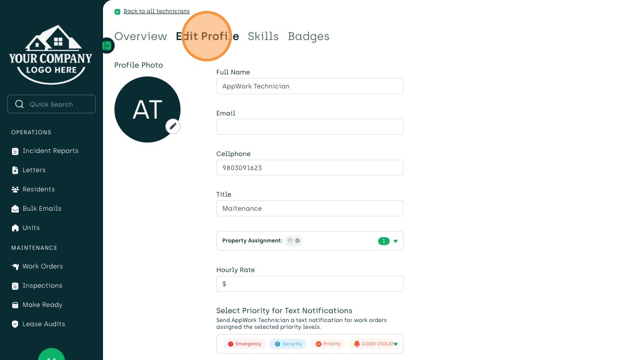The height and width of the screenshot is (360, 644).
Task: Open the Skills tab
Action: 263,36
